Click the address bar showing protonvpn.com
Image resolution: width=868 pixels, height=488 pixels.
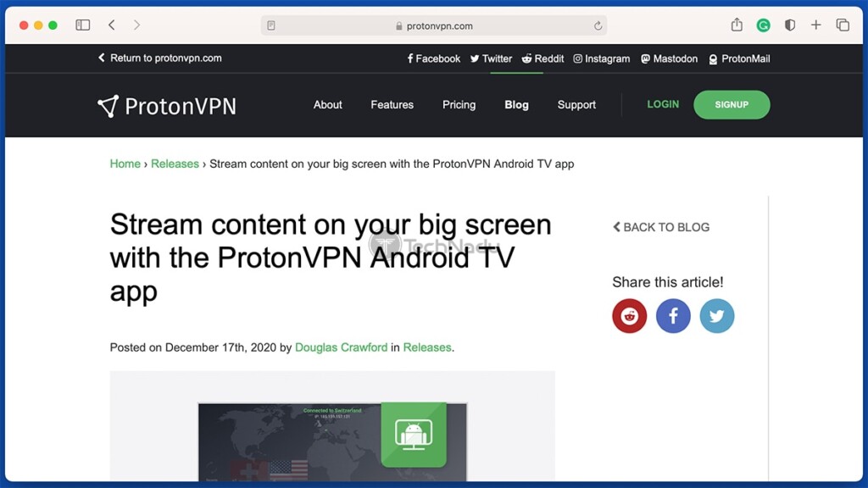[x=434, y=25]
